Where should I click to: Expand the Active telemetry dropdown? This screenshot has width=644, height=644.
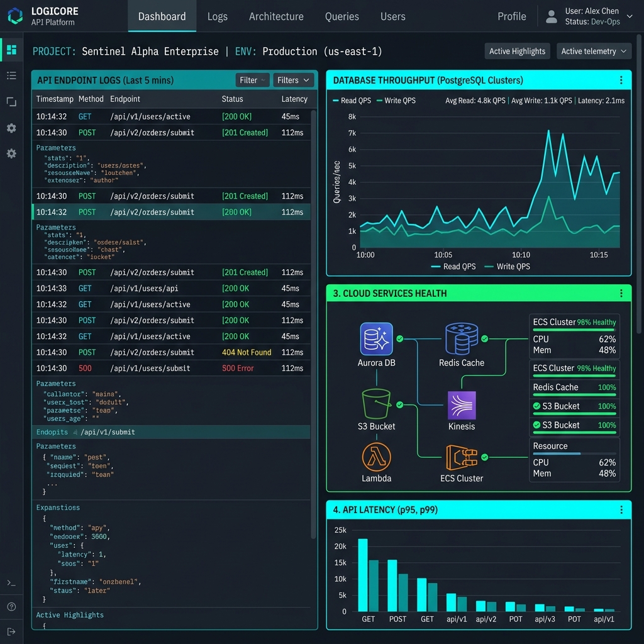pos(594,52)
